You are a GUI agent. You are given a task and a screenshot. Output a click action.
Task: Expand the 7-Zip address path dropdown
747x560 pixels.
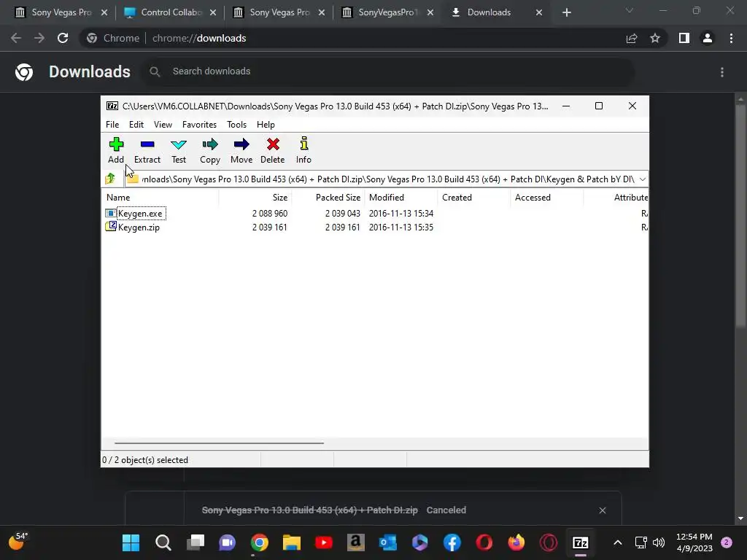pyautogui.click(x=642, y=179)
